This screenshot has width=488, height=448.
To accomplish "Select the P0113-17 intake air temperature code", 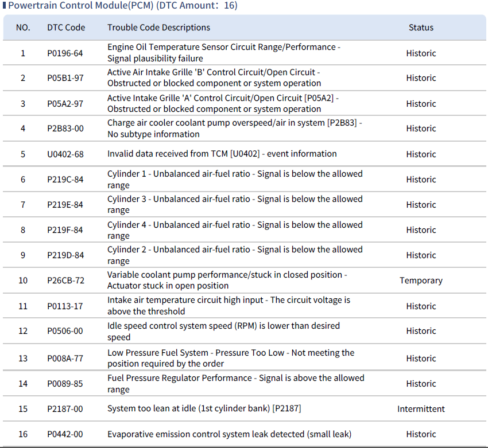I will (65, 306).
